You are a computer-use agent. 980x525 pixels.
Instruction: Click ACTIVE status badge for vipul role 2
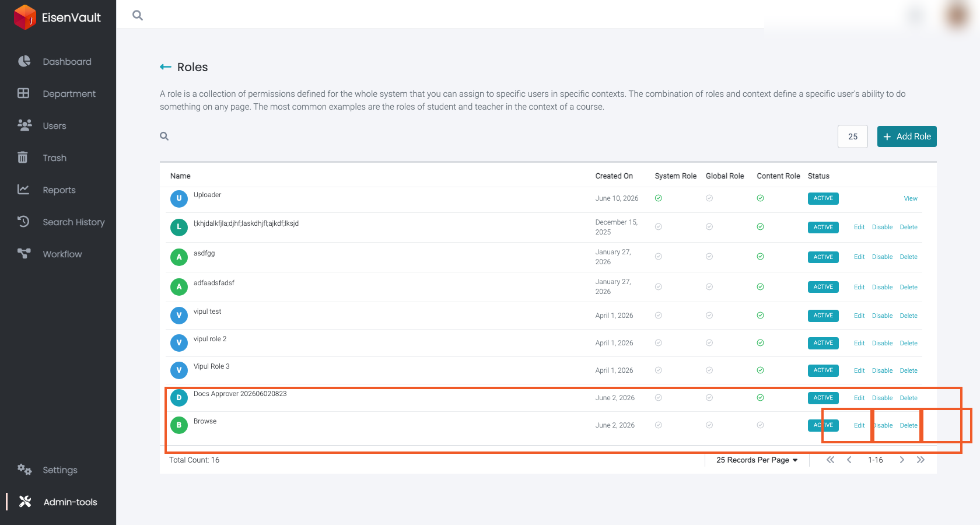[823, 343]
